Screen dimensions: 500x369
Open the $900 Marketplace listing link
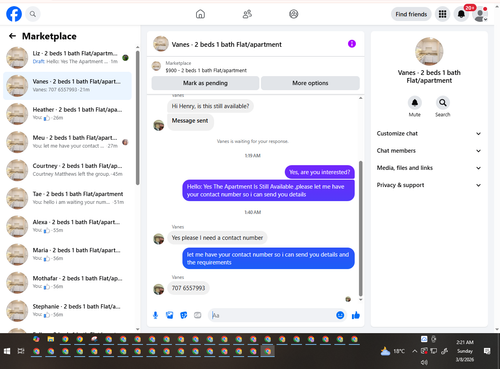coord(206,70)
